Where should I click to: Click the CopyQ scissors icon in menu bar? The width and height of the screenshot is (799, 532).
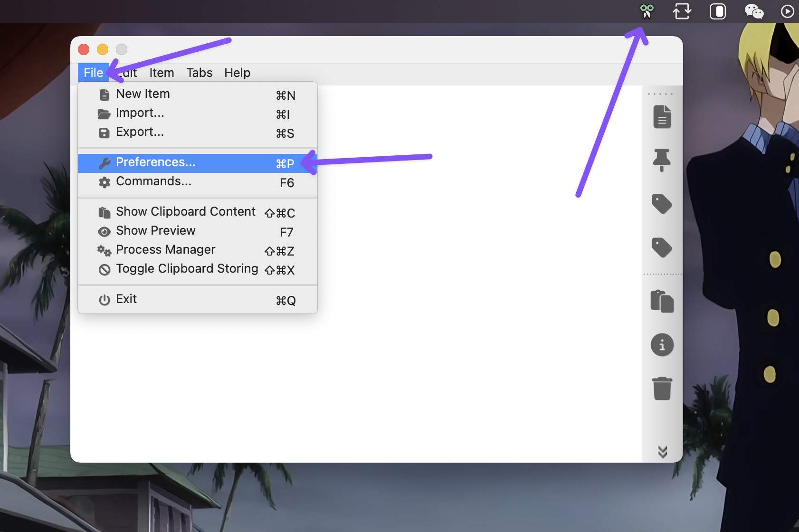647,11
